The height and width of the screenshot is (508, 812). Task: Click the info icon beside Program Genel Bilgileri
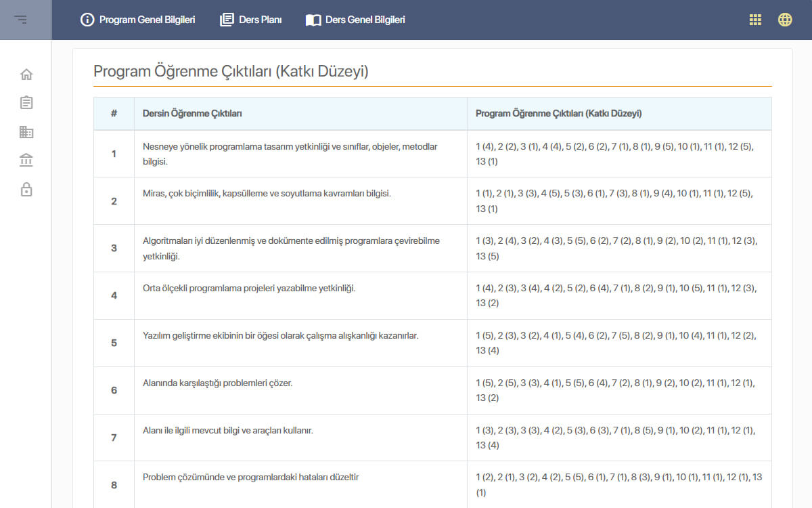coord(87,20)
